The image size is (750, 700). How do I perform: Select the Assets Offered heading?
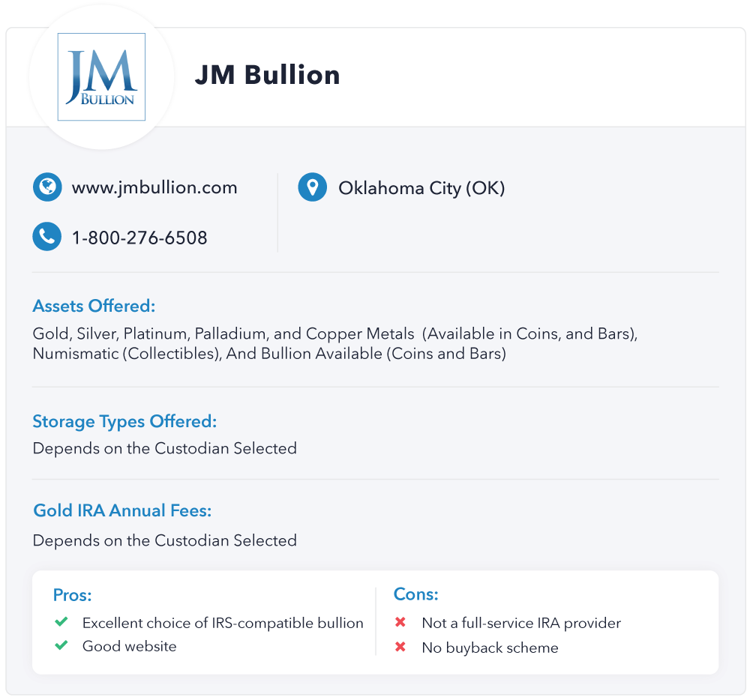click(94, 306)
